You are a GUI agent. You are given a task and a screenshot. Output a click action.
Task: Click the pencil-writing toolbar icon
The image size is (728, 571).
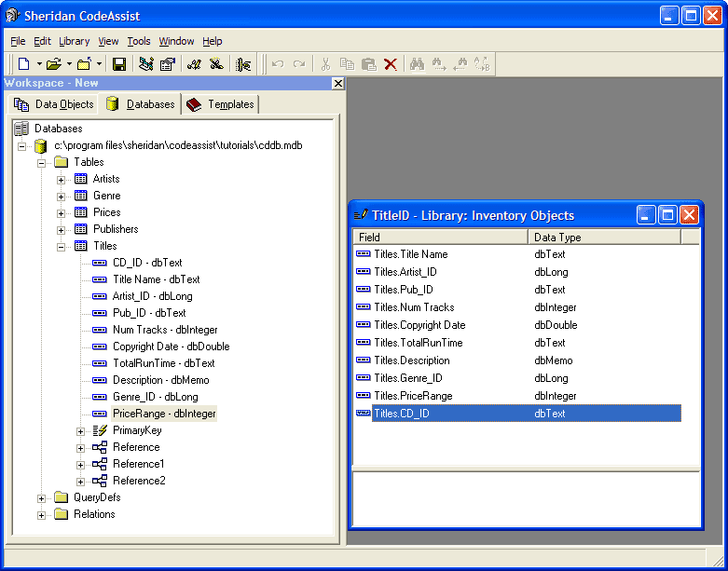pos(194,64)
